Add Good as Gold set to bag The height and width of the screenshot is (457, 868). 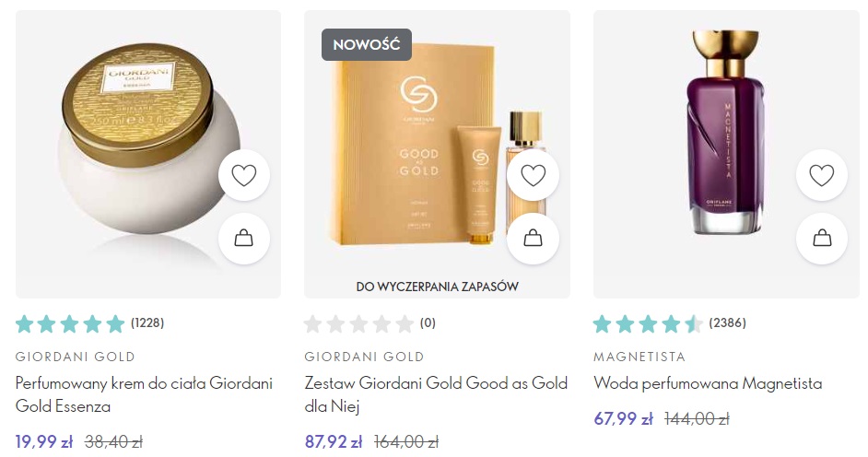click(534, 239)
